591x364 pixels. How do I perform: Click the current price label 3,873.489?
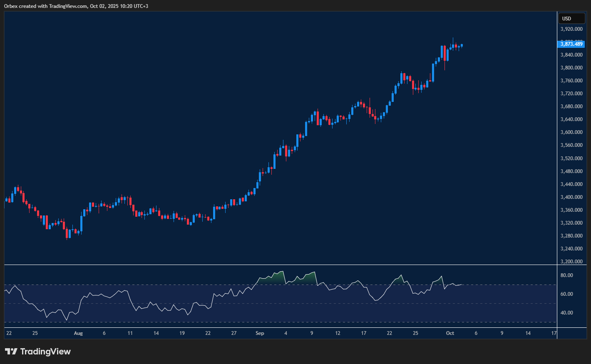click(571, 44)
